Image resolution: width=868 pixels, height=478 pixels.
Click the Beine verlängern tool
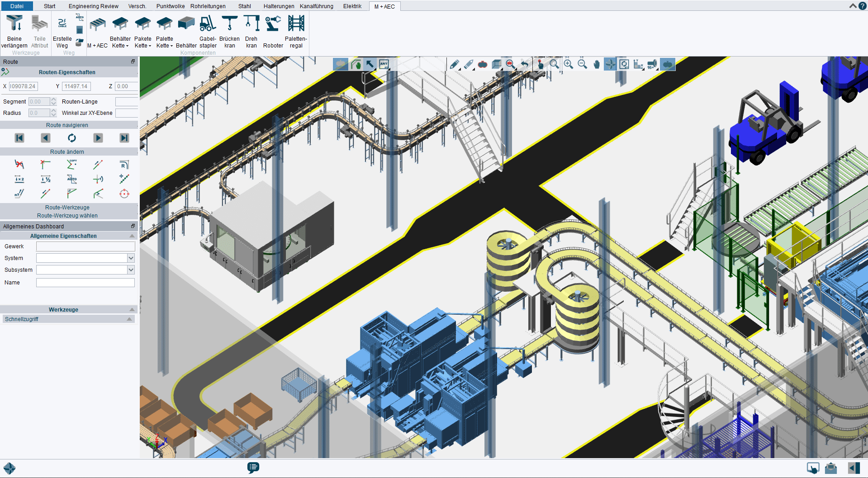[14, 31]
